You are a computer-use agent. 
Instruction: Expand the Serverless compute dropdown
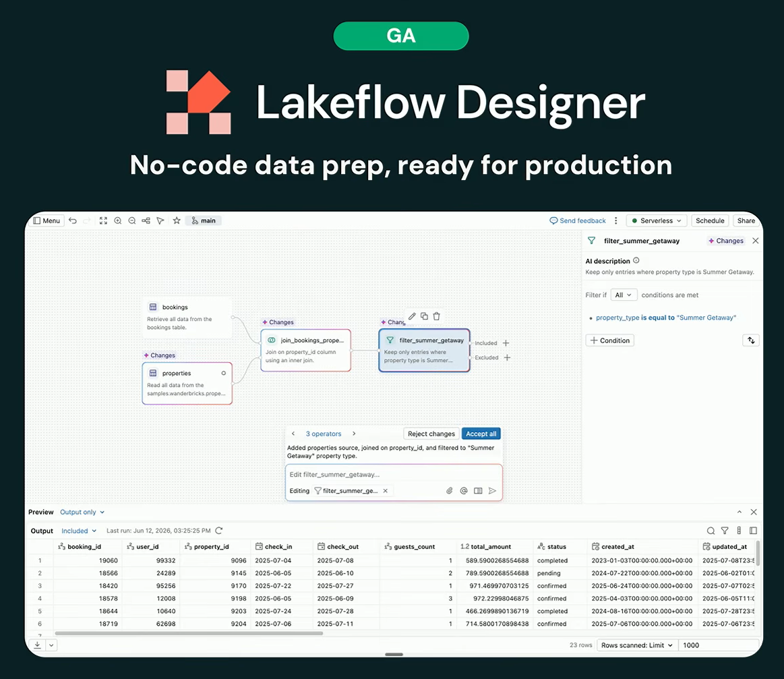pos(657,220)
